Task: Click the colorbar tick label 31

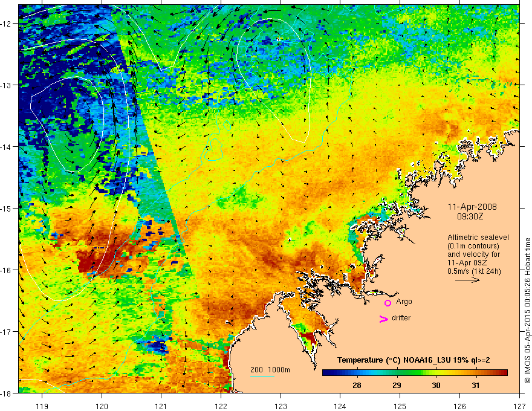Action: click(476, 385)
